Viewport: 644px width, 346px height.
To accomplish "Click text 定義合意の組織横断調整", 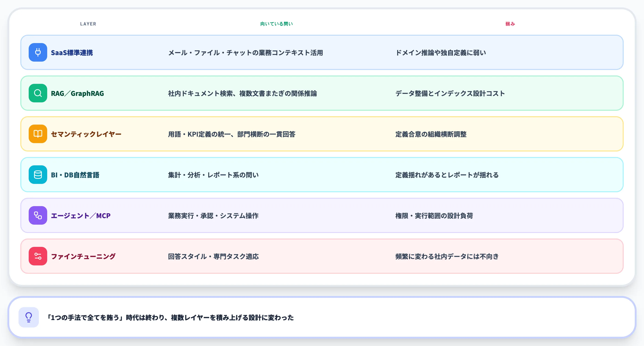I will (431, 134).
